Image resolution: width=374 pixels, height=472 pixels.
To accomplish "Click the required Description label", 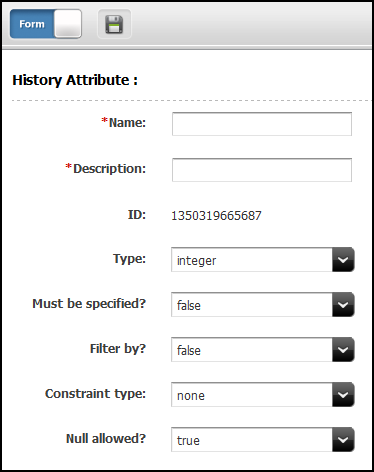I will pos(106,168).
